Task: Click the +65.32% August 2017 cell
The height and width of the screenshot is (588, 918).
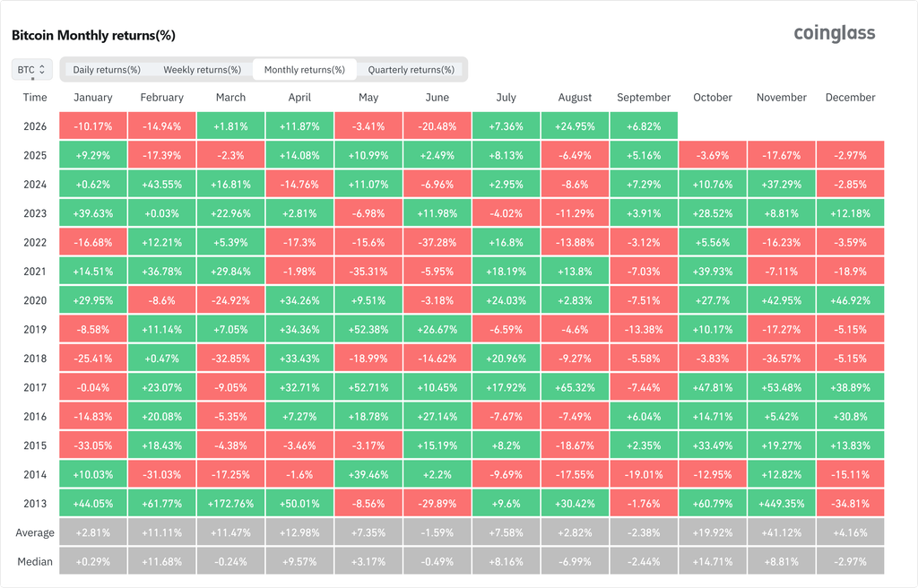Action: click(575, 387)
